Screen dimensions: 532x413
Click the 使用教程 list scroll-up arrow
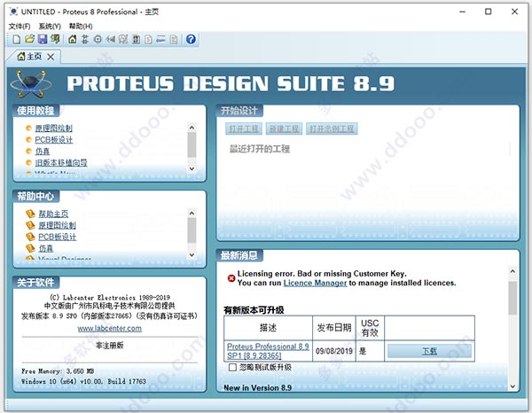pos(192,128)
